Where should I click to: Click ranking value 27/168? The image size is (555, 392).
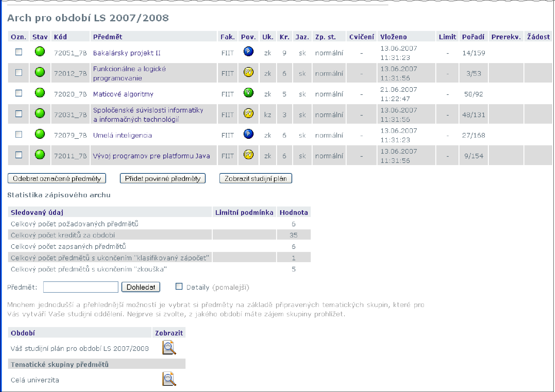click(474, 135)
